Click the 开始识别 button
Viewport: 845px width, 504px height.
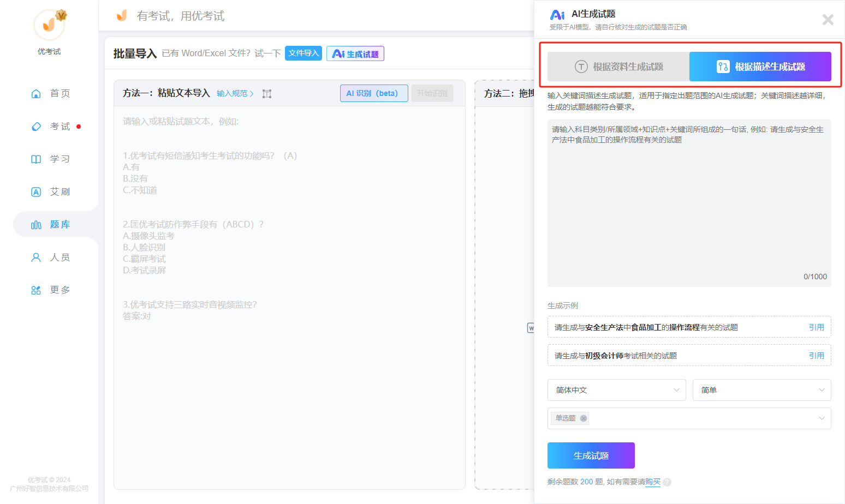point(432,93)
